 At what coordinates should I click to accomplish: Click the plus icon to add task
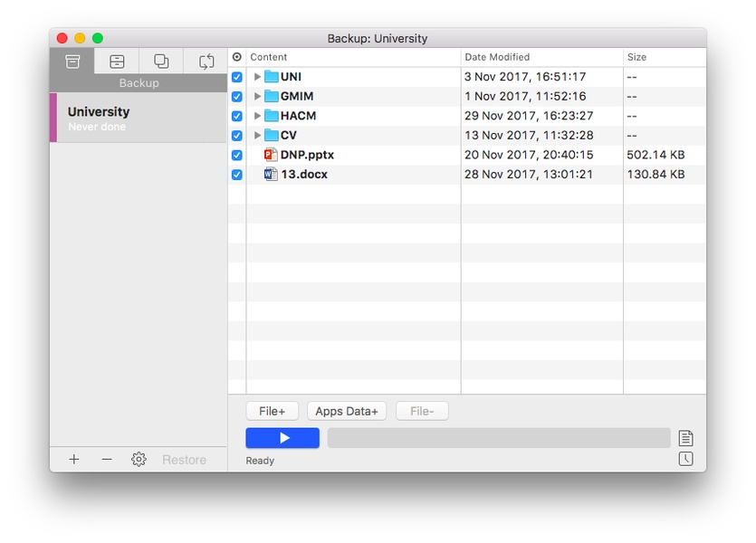[74, 460]
